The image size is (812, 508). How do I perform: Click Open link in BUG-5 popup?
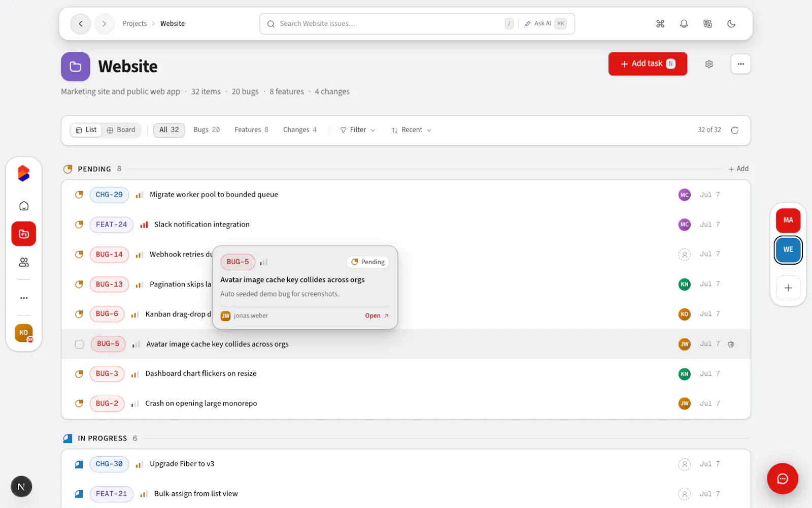tap(377, 316)
